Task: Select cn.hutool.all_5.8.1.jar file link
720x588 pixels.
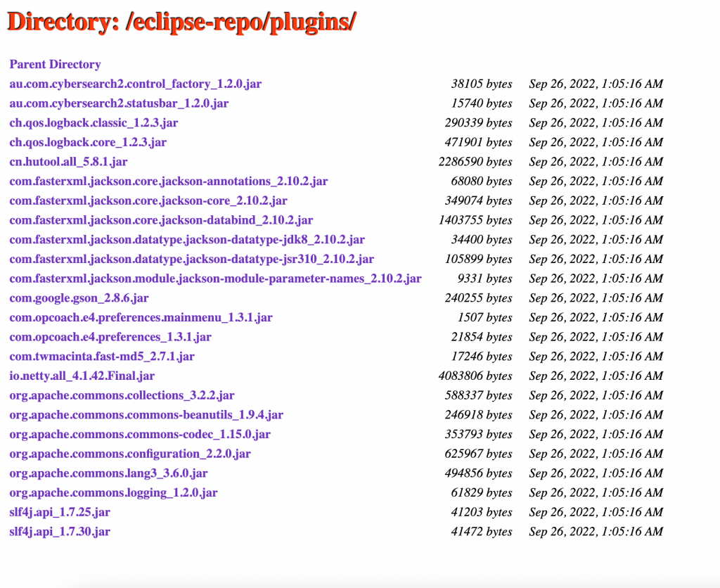Action: [68, 162]
